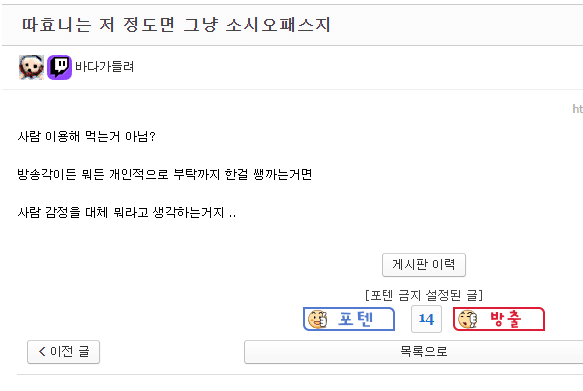This screenshot has height=391, width=583.
Task: Click the thumbs-up emoji on the 포텐 button
Action: click(318, 319)
